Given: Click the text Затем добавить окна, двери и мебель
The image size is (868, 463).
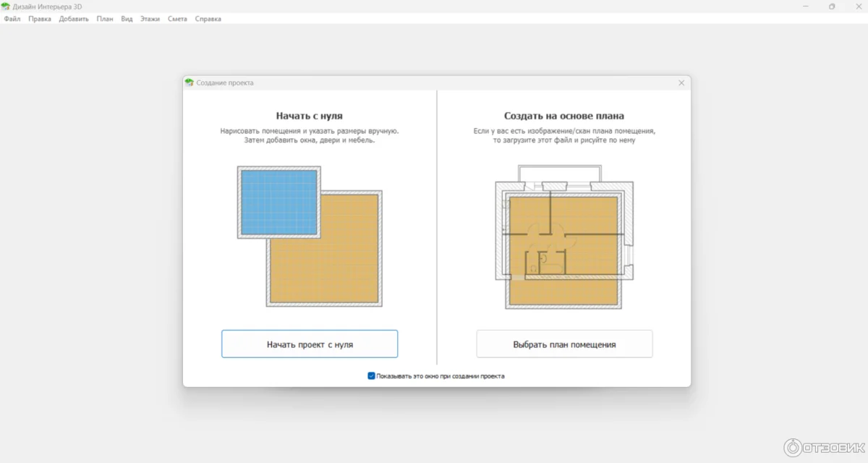Looking at the screenshot, I should [310, 140].
